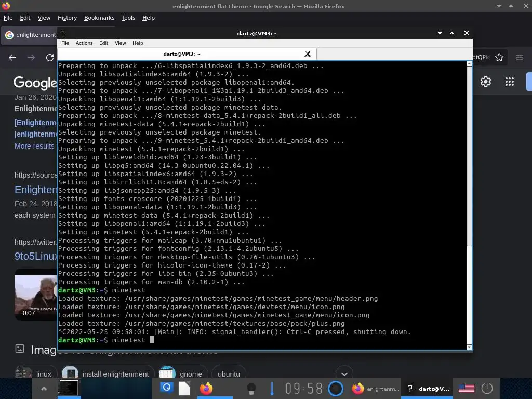
Task: Bookmark this page with the star icon
Action: click(x=499, y=57)
